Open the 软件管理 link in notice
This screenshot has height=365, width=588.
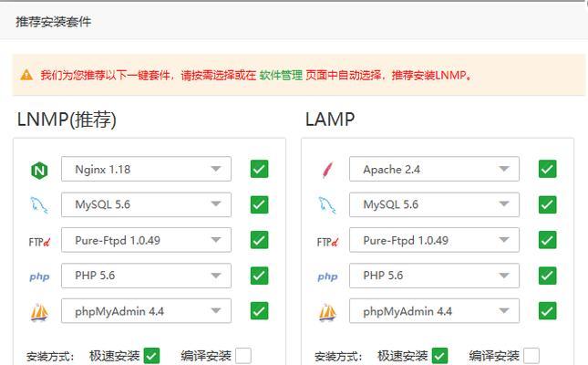[281, 75]
